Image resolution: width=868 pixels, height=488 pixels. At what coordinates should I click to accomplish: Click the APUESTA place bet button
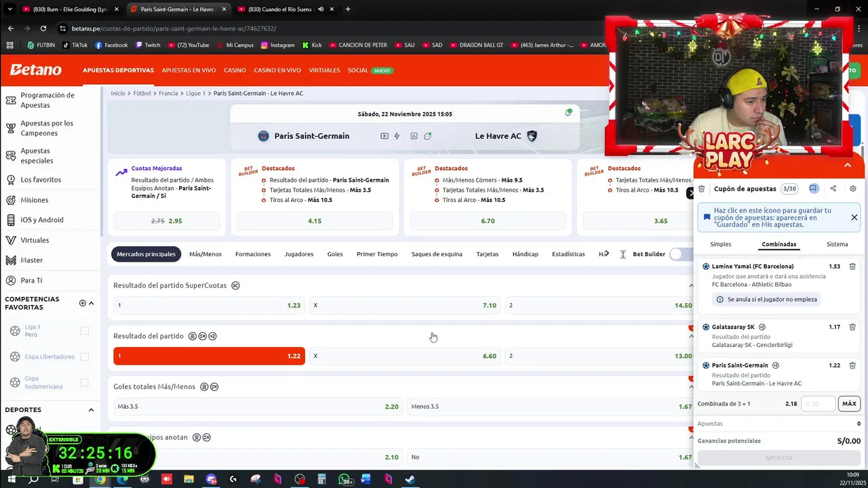pyautogui.click(x=778, y=458)
